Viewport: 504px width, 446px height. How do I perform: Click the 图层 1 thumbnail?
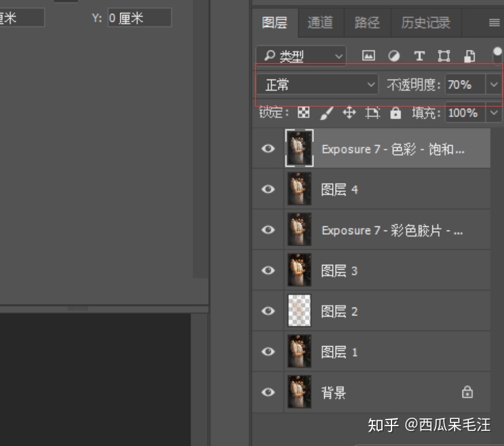[300, 351]
